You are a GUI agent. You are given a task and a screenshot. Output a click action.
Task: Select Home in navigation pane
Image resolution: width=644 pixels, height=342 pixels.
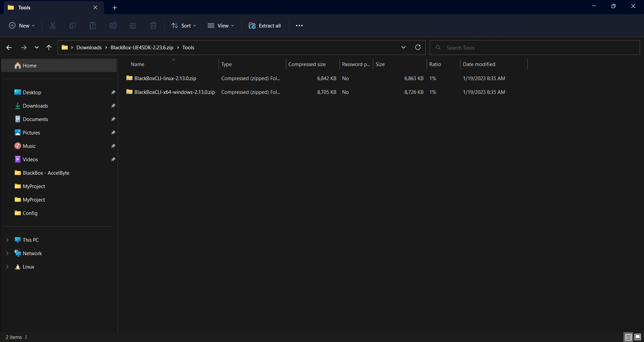[59, 65]
